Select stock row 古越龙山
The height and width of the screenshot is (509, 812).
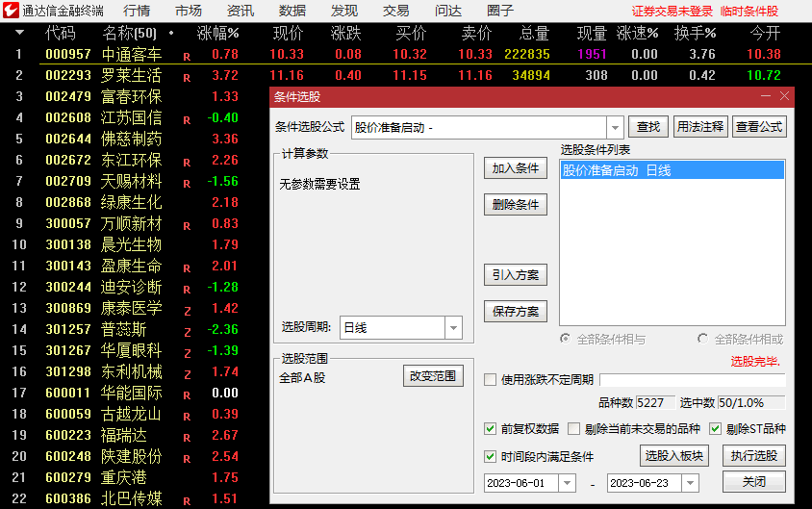pyautogui.click(x=131, y=415)
